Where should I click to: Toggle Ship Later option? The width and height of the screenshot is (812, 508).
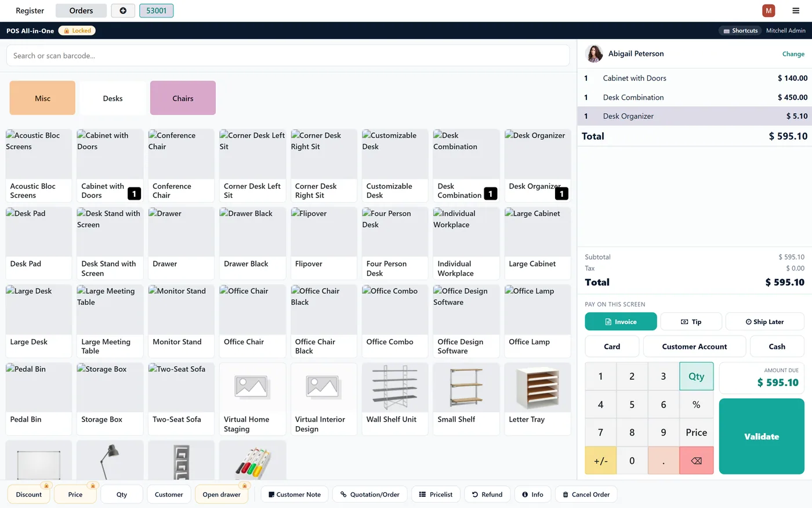tap(764, 322)
